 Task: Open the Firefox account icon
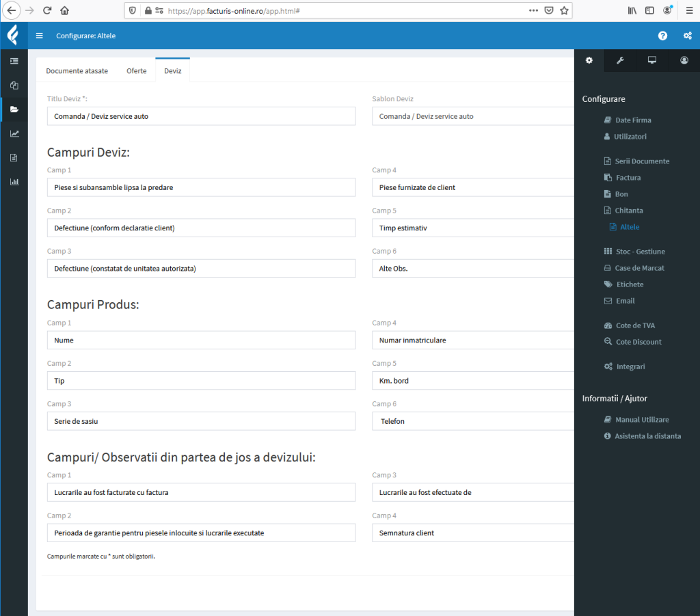pos(667,10)
